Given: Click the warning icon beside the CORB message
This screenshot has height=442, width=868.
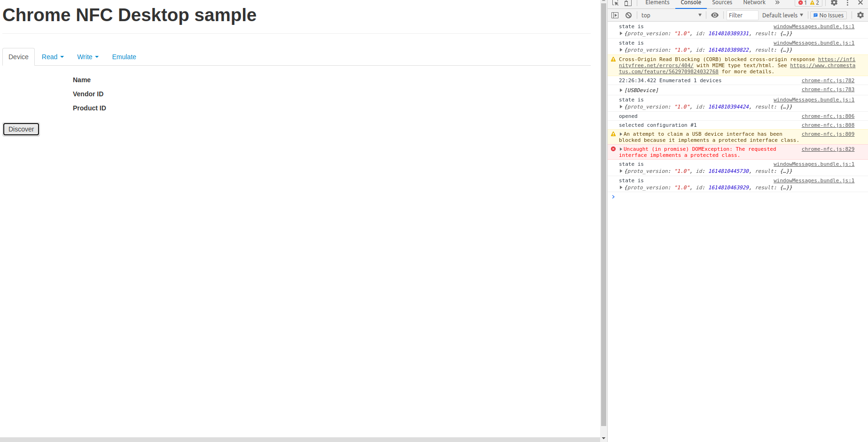Looking at the screenshot, I should click(613, 60).
